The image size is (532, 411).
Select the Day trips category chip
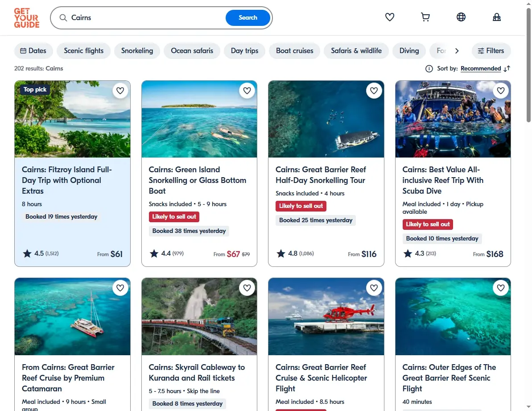point(245,51)
